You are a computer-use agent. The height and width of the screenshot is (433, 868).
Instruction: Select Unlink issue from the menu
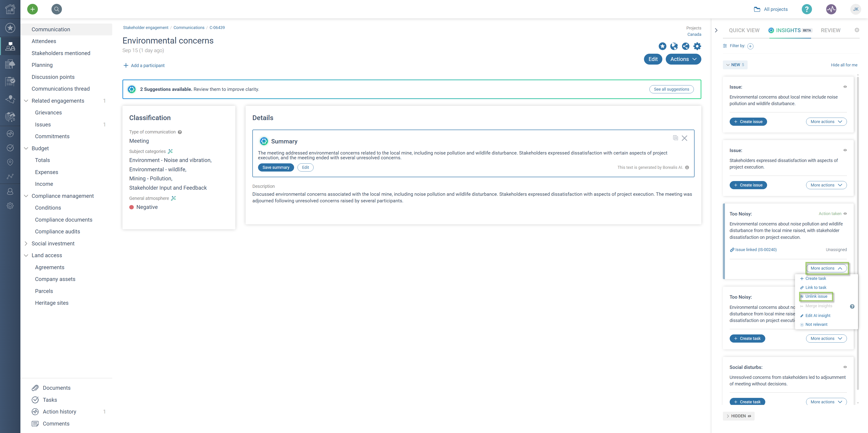click(x=816, y=296)
